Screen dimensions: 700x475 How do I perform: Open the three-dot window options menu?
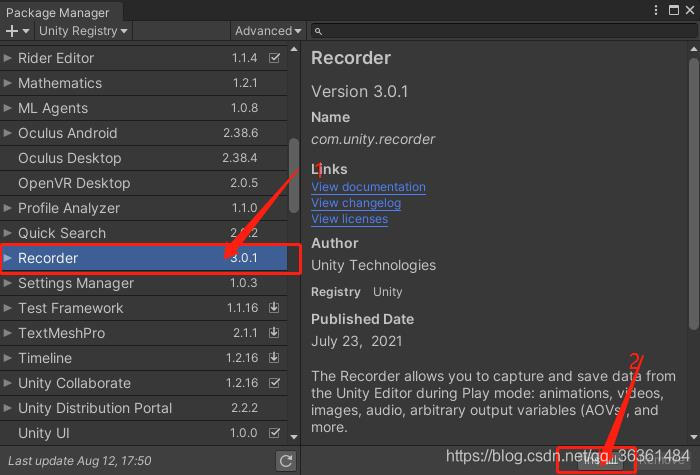(x=655, y=10)
